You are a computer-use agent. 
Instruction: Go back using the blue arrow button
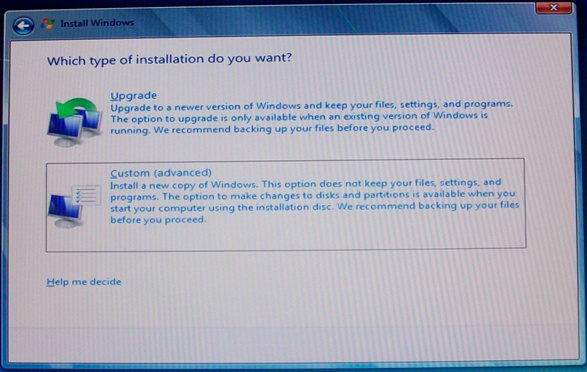(23, 25)
